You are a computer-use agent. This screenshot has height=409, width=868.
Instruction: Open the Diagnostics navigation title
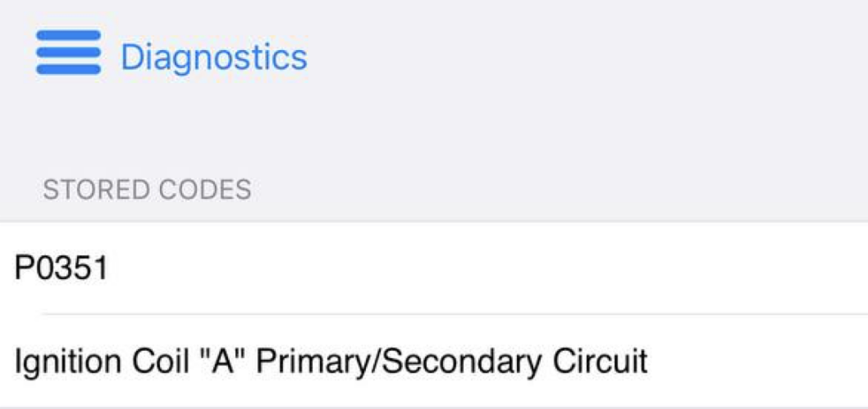coord(213,57)
